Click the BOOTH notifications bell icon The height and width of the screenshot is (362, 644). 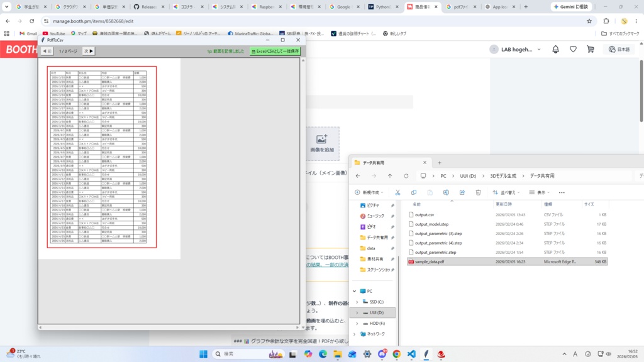coord(556,49)
